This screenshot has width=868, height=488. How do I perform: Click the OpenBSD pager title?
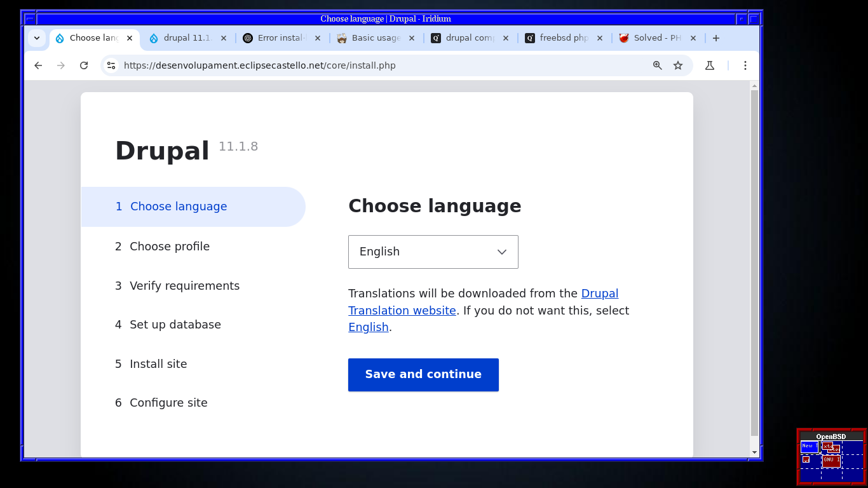point(831,437)
